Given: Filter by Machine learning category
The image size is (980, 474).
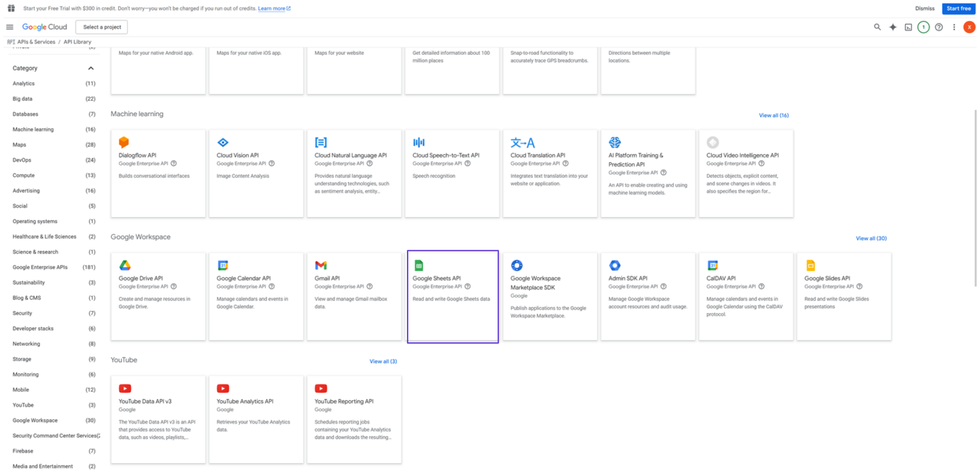Looking at the screenshot, I should click(33, 130).
